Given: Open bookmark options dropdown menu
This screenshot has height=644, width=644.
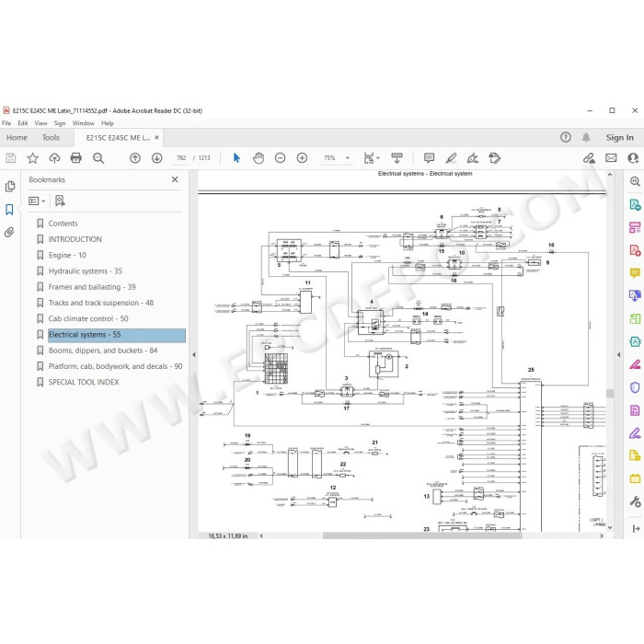Looking at the screenshot, I should [37, 201].
